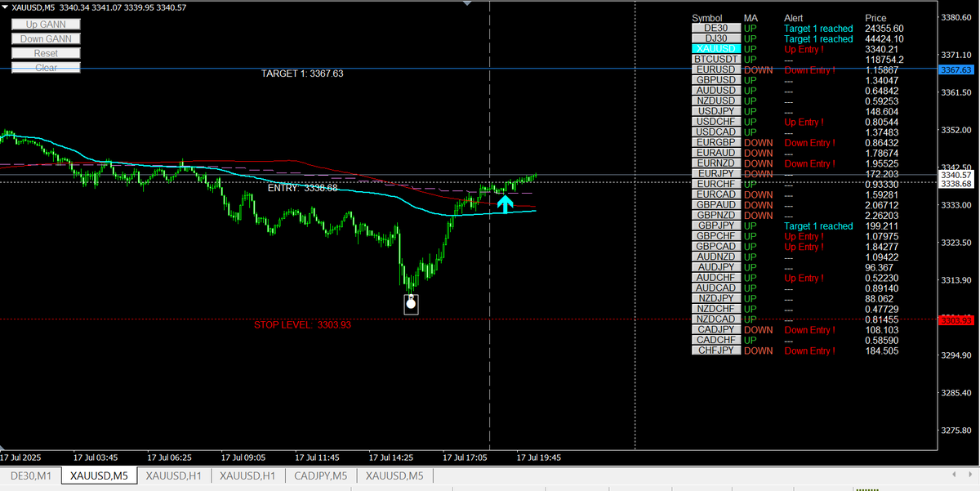Select the NZDCAD symbol button

coord(716,319)
